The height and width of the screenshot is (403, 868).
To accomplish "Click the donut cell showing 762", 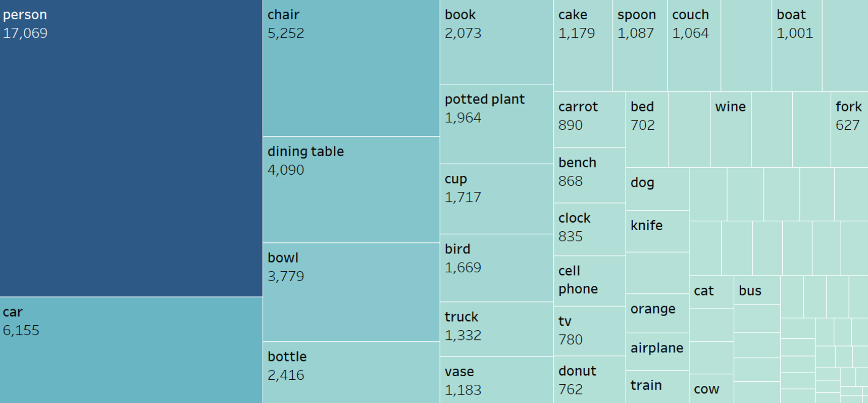I will (x=589, y=380).
